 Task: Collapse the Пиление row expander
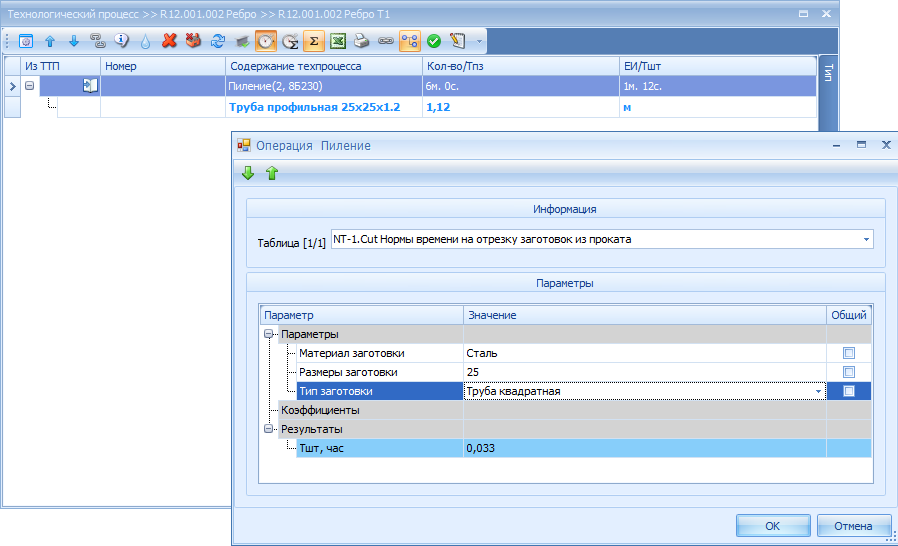(29, 86)
